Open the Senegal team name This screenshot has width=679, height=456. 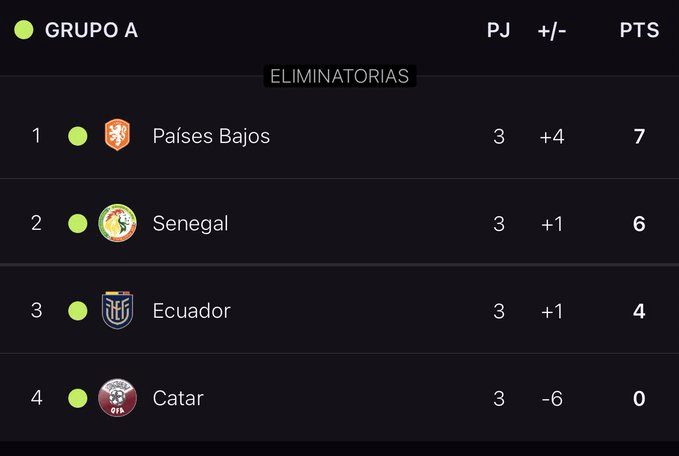pos(190,223)
